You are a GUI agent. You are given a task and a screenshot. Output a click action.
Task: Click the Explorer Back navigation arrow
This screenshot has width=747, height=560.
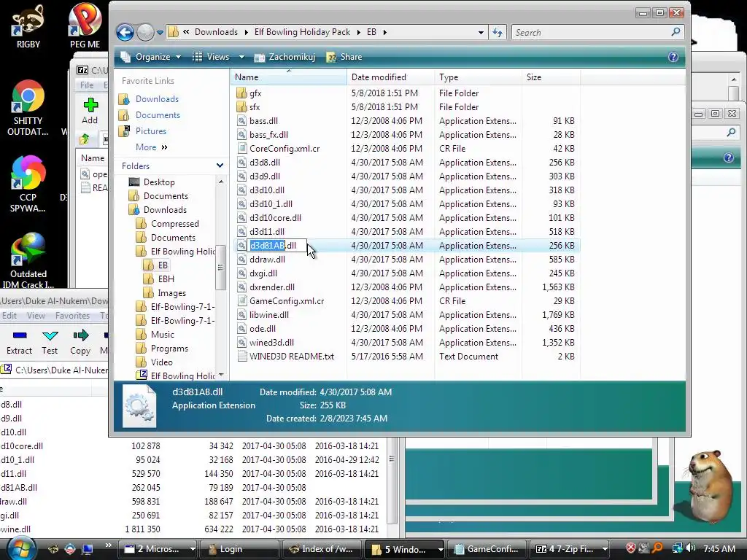[125, 32]
